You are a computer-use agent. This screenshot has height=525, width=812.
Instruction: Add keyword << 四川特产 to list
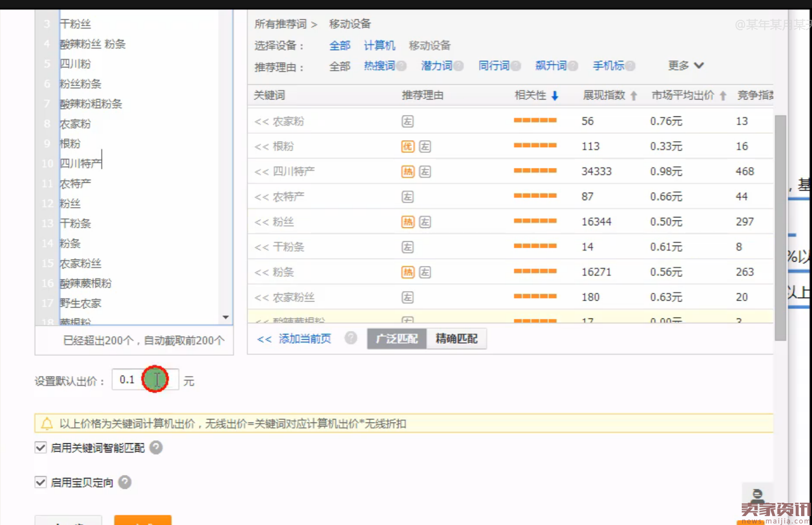pos(285,172)
